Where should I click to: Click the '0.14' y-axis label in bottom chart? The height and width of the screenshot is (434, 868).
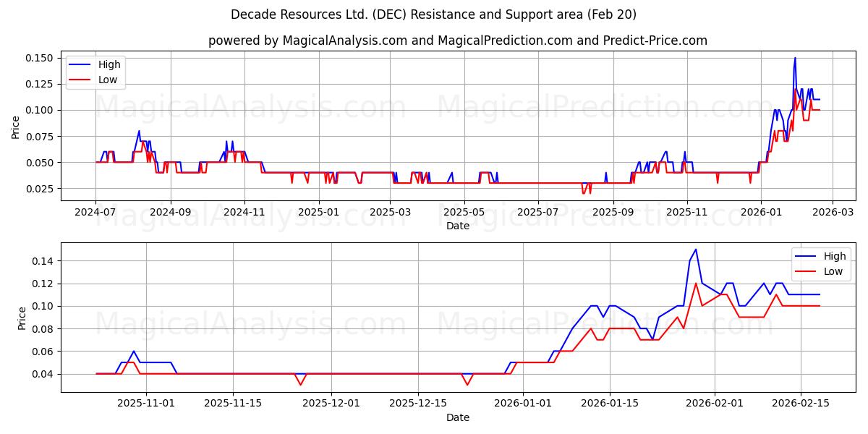(44, 261)
